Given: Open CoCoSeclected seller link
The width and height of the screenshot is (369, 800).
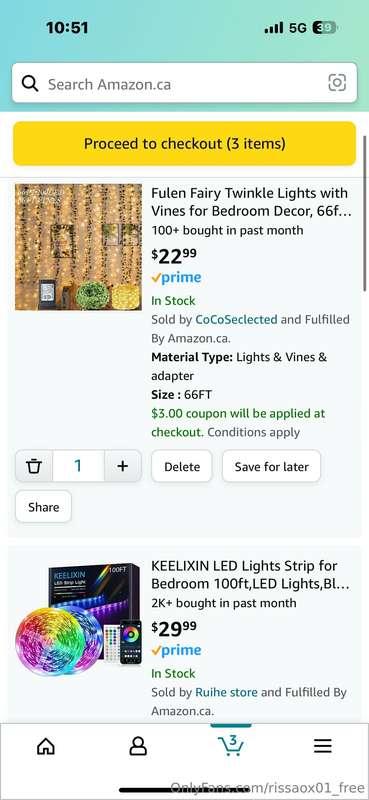Looking at the screenshot, I should point(236,320).
